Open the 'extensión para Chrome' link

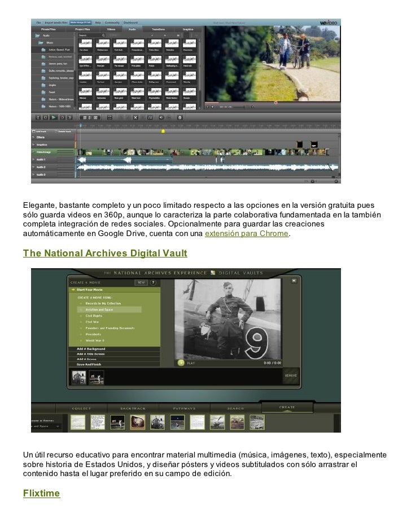[247, 233]
